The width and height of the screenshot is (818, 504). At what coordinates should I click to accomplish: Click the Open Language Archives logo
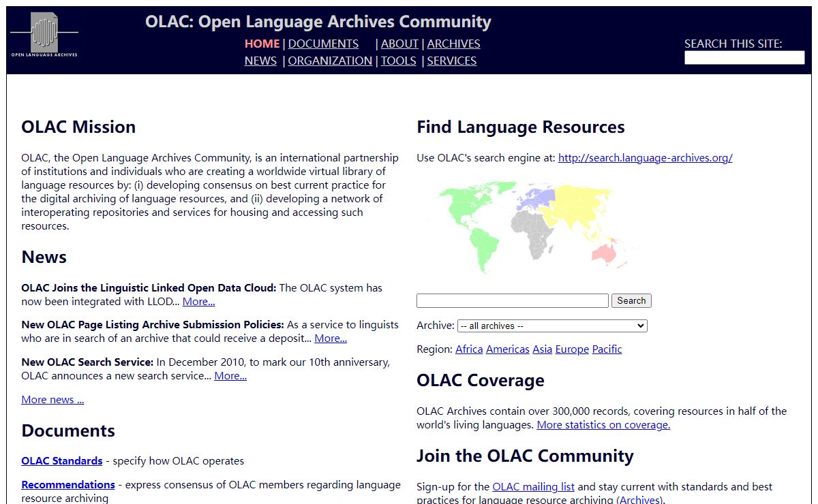coord(44,35)
